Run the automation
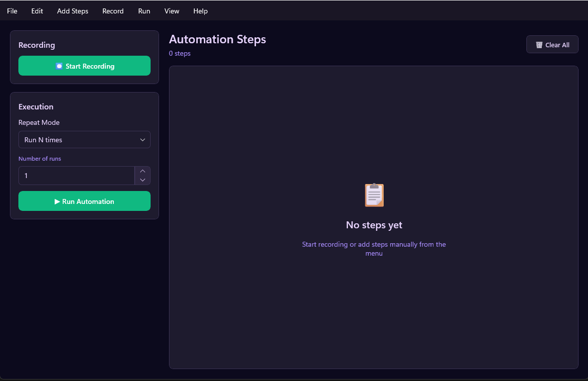Viewport: 588px width, 381px height. 84,201
